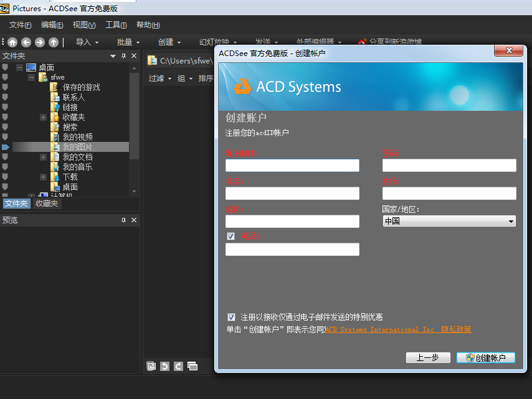The width and height of the screenshot is (532, 399).
Task: Expand the 收藏夹 folder tree node
Action: (43, 117)
